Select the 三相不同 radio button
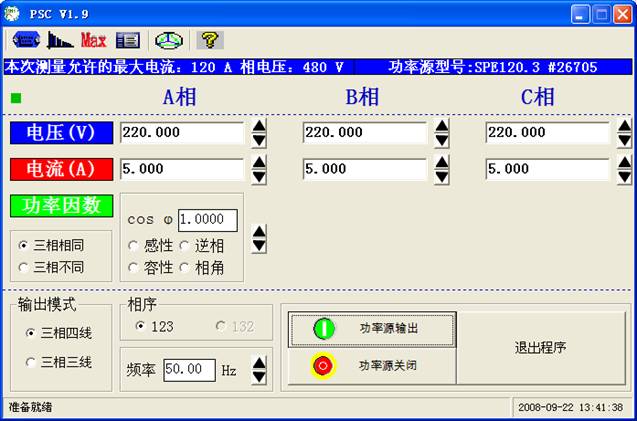637x421 pixels. tap(25, 267)
